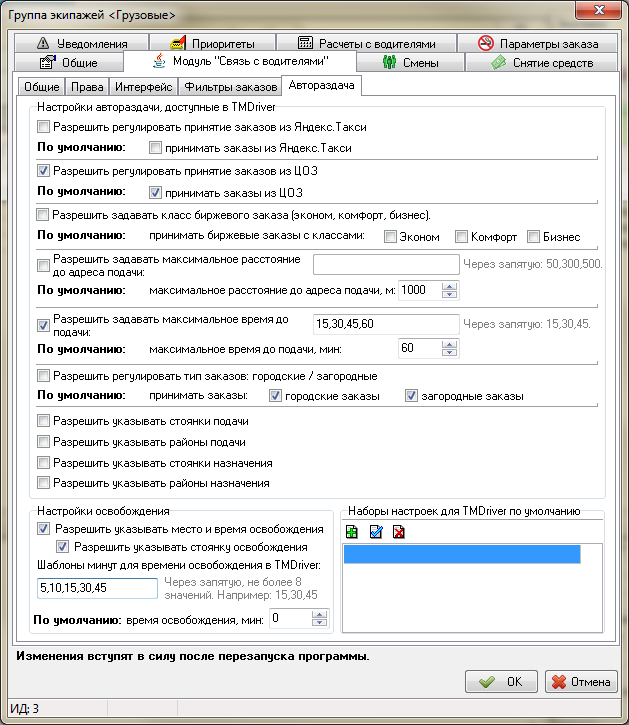The height and width of the screenshot is (725, 629).
Task: Enable regulating Яндекс.Такси order acceptance
Action: click(43, 127)
